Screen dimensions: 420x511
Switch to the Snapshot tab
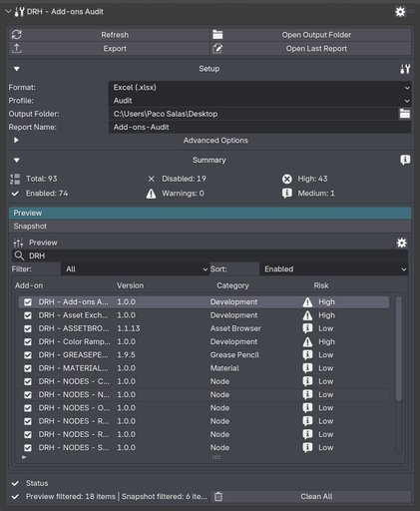[210, 227]
